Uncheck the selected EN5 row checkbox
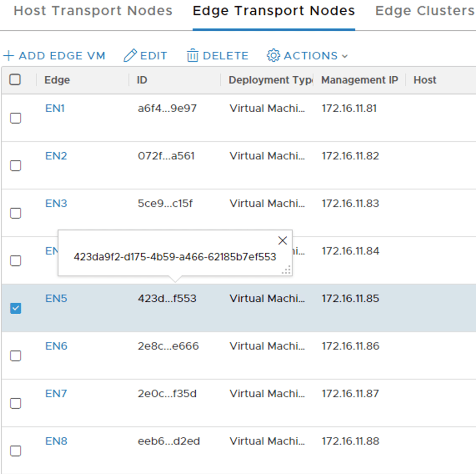 tap(15, 308)
